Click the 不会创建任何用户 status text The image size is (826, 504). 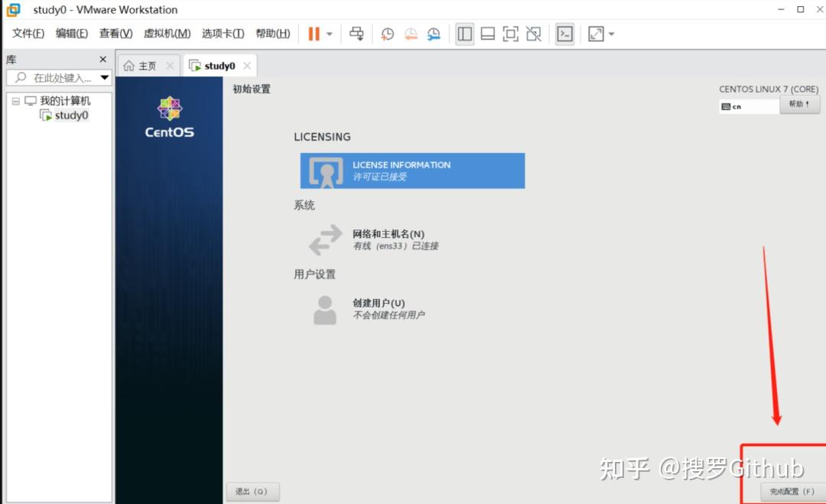[389, 315]
